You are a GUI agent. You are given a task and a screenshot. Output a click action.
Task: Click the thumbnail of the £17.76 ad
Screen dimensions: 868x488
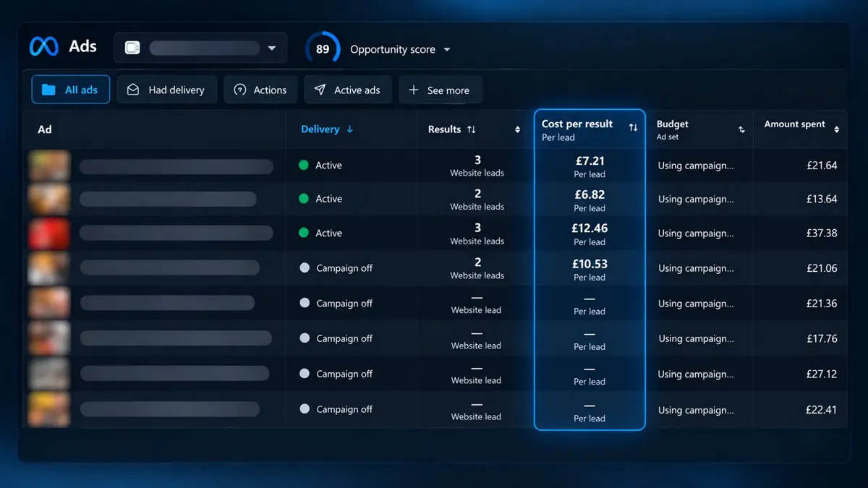[49, 338]
